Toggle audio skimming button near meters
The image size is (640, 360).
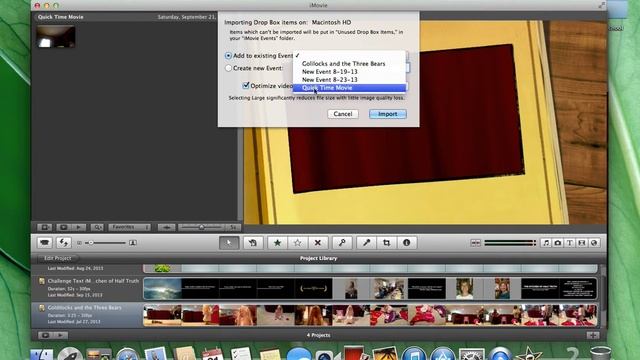476,243
